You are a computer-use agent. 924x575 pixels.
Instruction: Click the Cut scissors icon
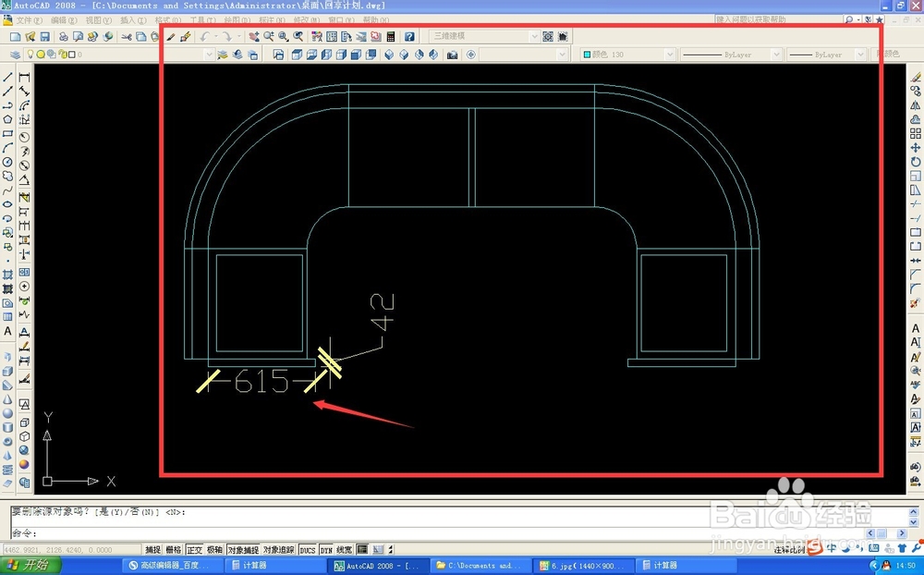(x=126, y=37)
